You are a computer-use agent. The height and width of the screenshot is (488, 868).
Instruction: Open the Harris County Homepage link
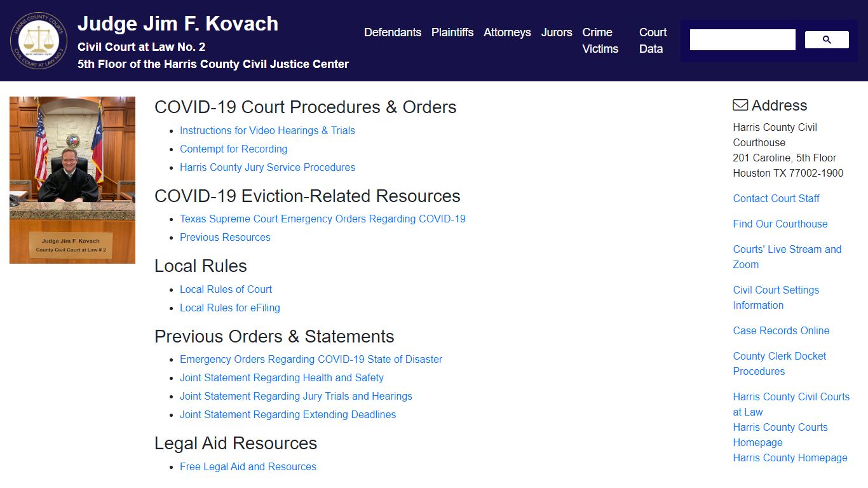790,457
